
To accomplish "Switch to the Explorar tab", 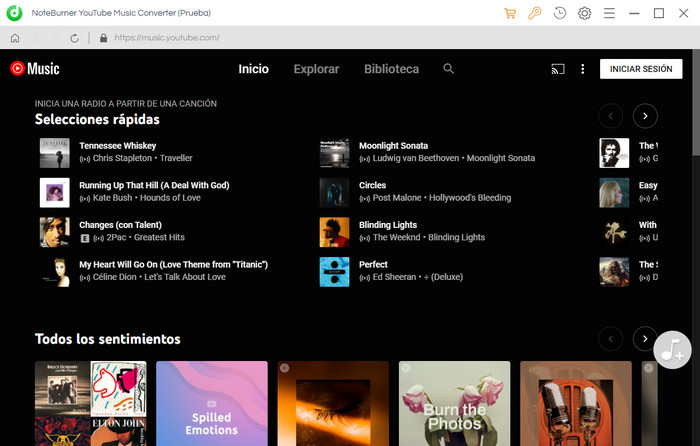I will coord(317,69).
